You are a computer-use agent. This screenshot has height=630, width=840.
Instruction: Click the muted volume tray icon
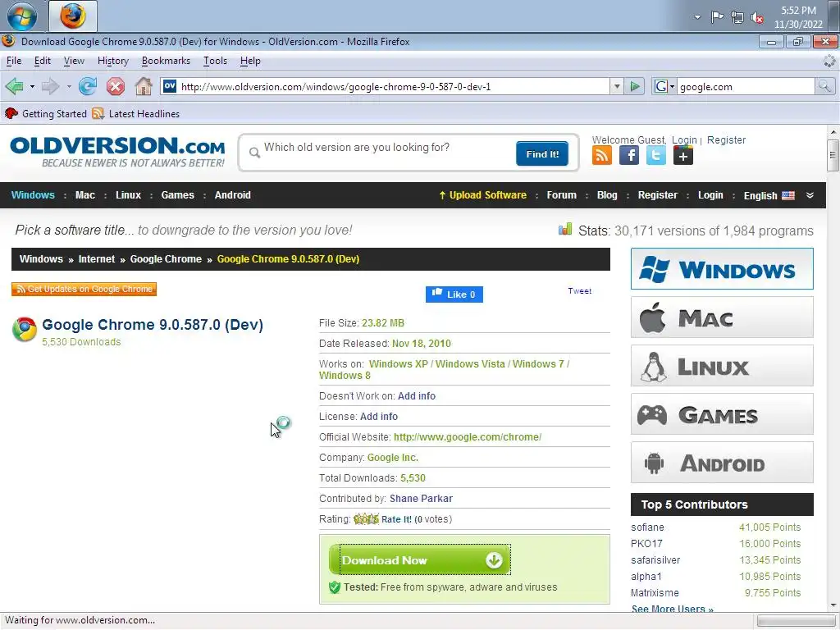pyautogui.click(x=757, y=17)
